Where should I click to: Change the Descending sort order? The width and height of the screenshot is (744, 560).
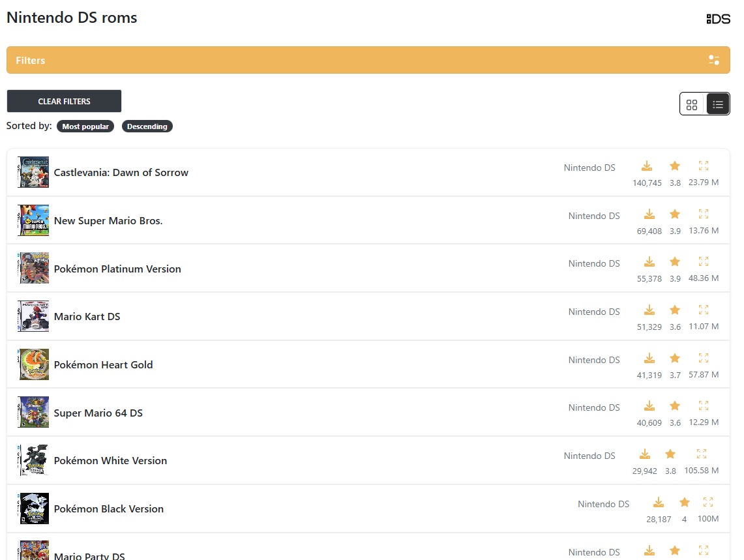point(147,126)
